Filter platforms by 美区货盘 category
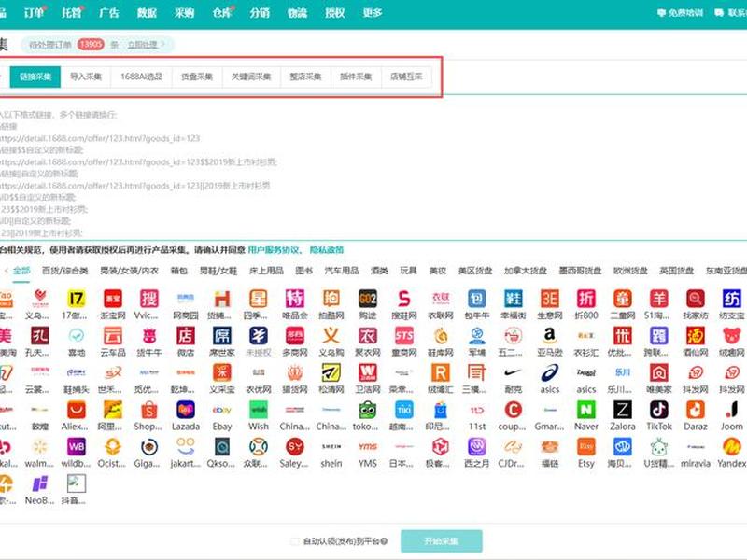747x560 pixels. [475, 271]
